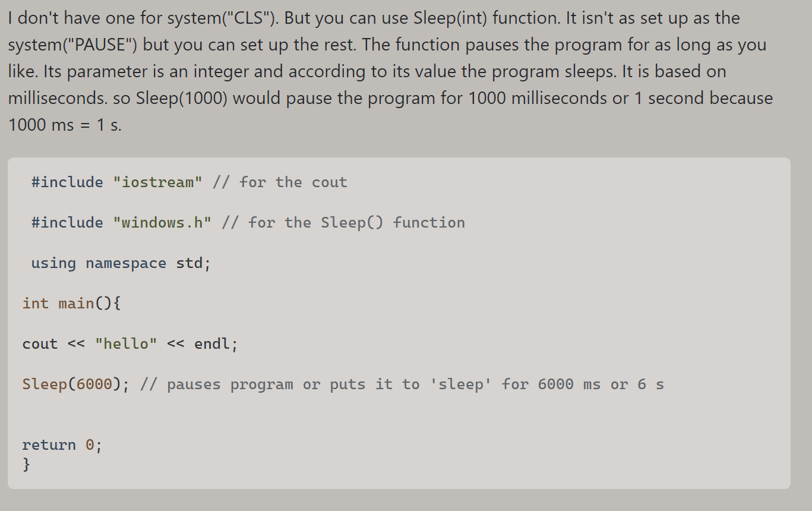Click the int main() declaration
The width and height of the screenshot is (812, 511).
pyautogui.click(x=71, y=302)
